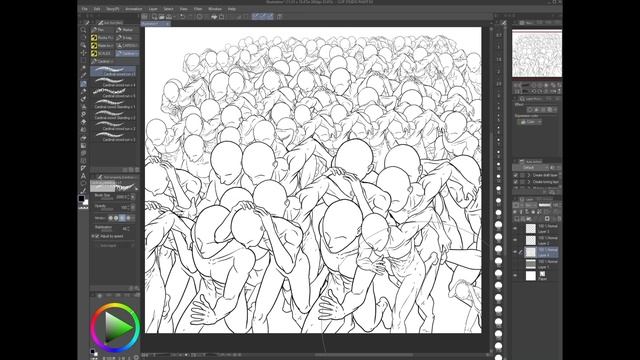Select the Balloon tool
Viewport: 640px width, 360px height.
pyautogui.click(x=83, y=184)
